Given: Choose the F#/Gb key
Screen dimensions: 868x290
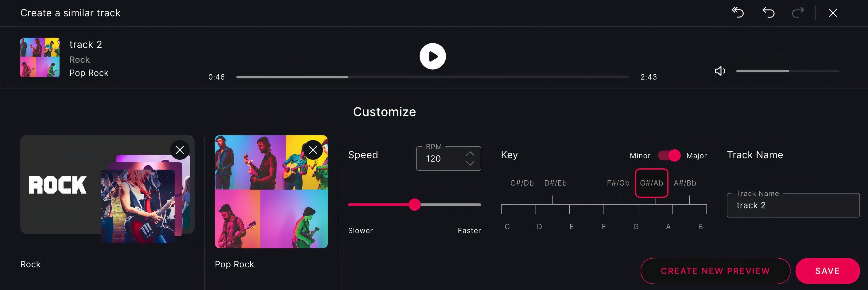Looking at the screenshot, I should [618, 183].
